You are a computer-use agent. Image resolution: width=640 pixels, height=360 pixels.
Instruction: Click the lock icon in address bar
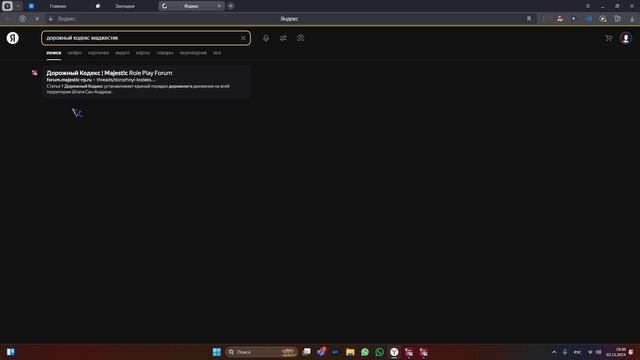51,19
